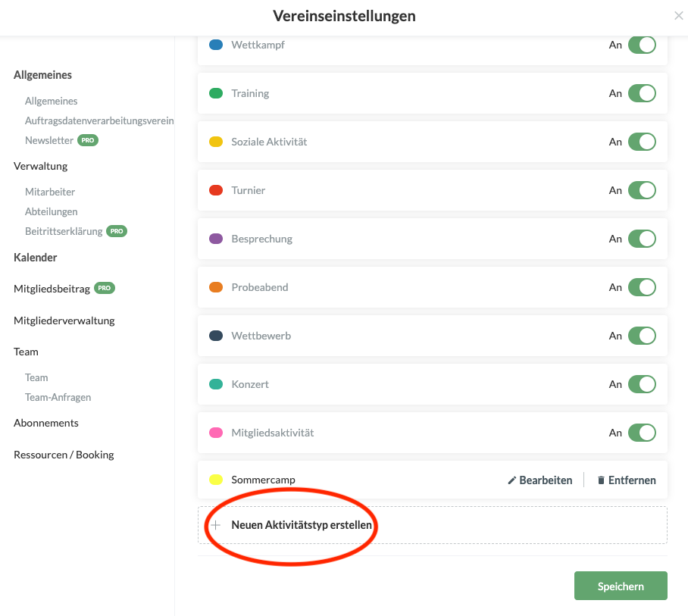Disable the Turnier activity toggle
The width and height of the screenshot is (688, 616).
(642, 190)
